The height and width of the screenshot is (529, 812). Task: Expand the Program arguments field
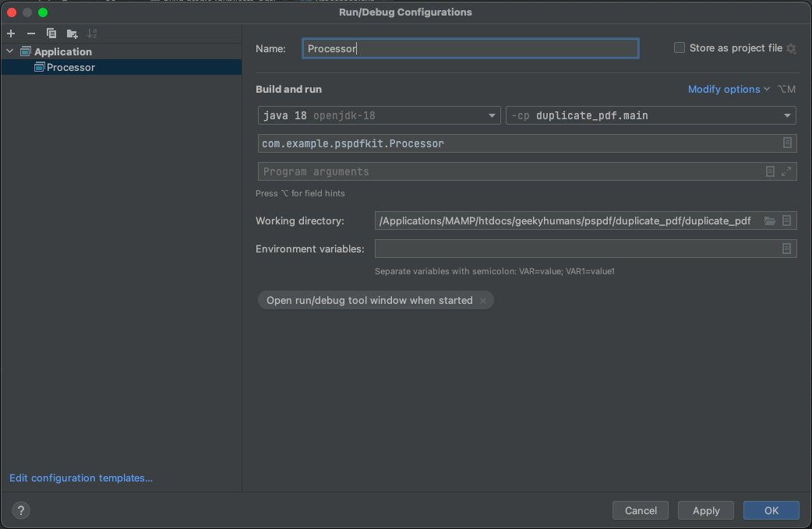pyautogui.click(x=788, y=171)
